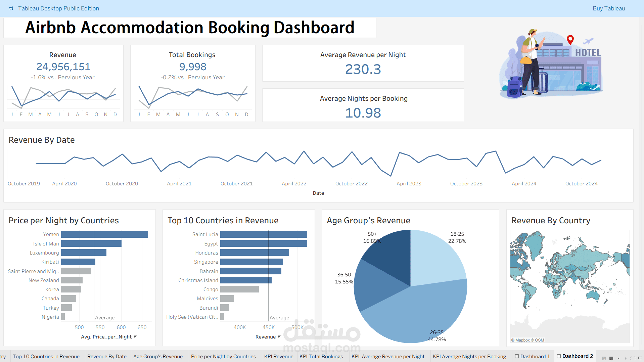Select the Egypt revenue bar
This screenshot has width=644, height=362.
coord(264,243)
